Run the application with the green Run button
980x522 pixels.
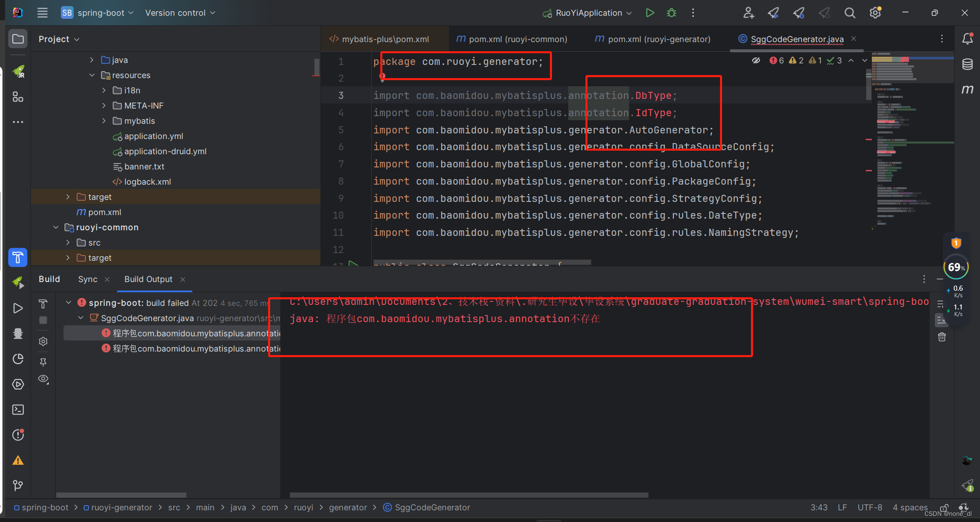tap(650, 13)
